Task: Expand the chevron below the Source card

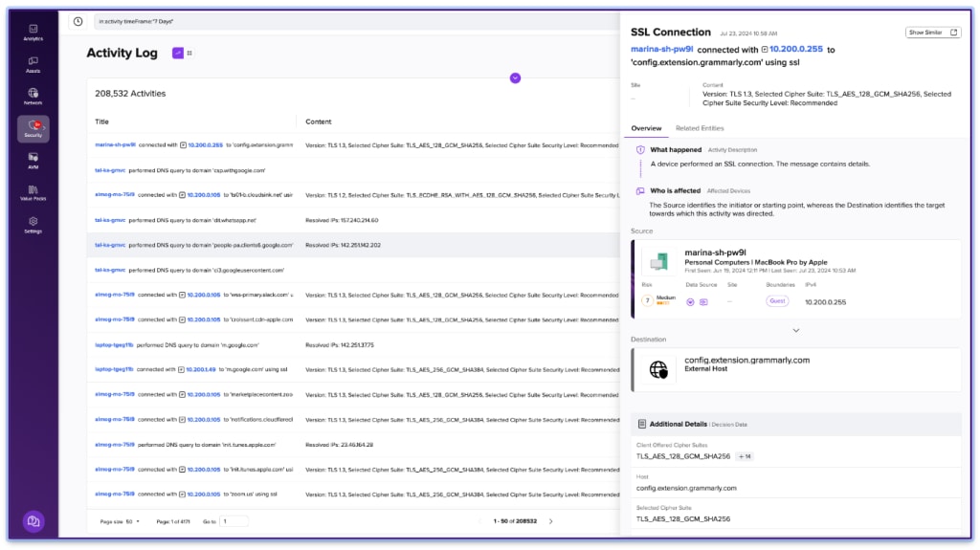Action: 795,331
